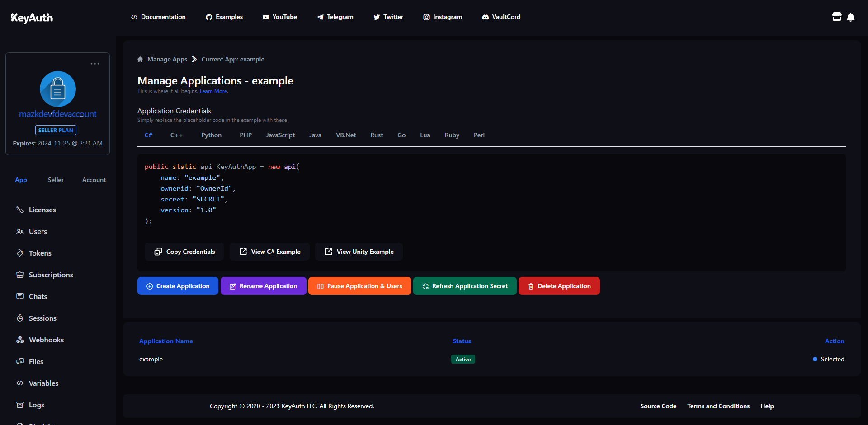Go to Sessions in sidebar
The width and height of the screenshot is (868, 425).
tap(42, 318)
